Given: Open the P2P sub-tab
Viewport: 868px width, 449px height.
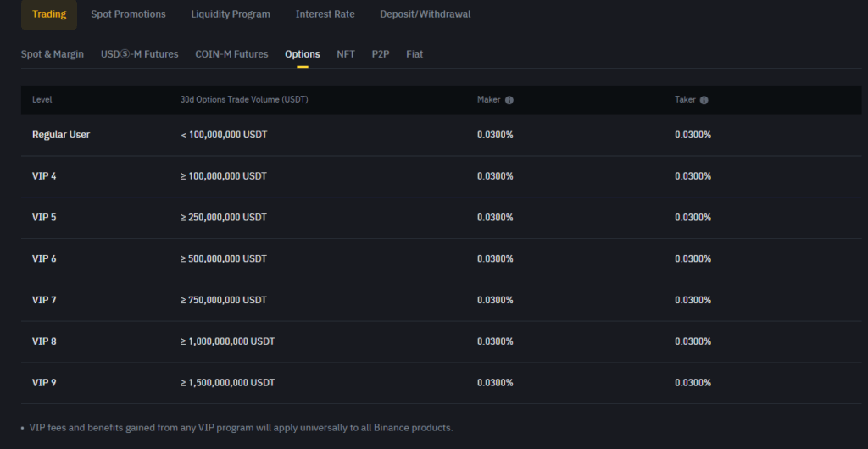Looking at the screenshot, I should 381,54.
